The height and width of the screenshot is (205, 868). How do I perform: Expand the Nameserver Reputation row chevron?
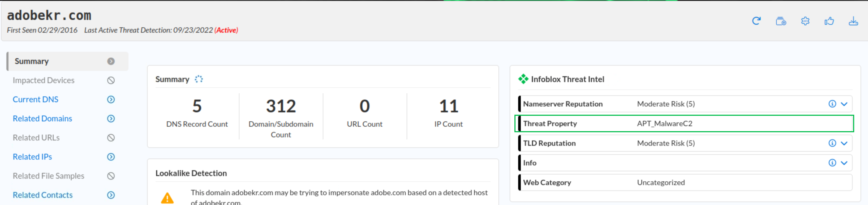[x=844, y=104]
